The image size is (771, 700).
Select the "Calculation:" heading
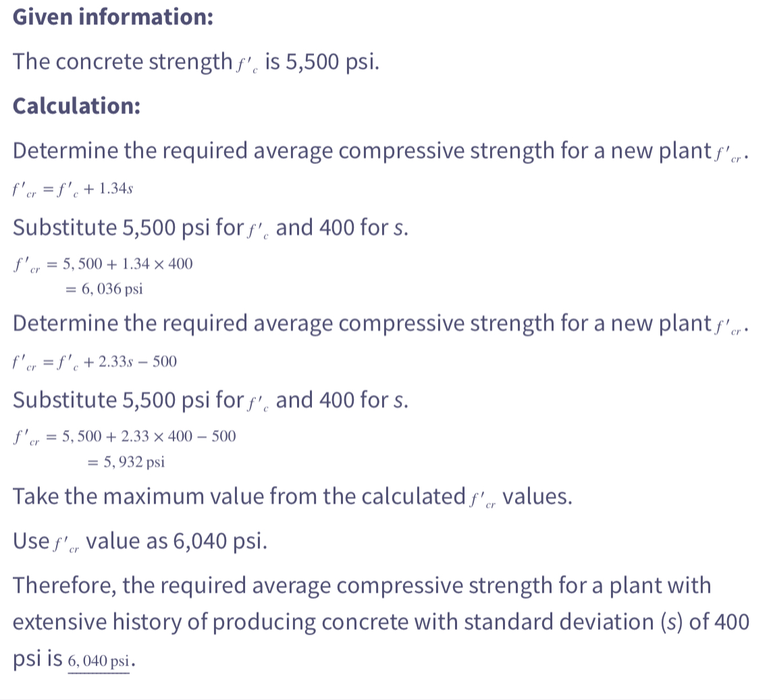tap(76, 106)
